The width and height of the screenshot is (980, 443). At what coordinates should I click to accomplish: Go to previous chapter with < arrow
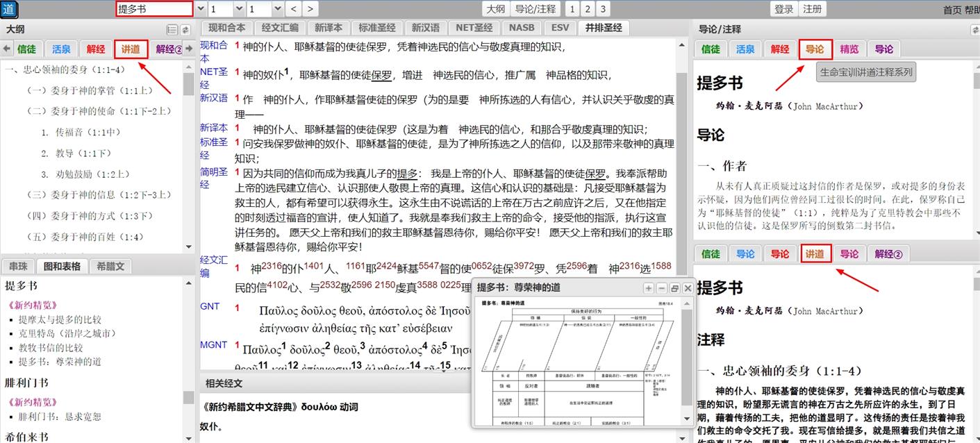[x=293, y=9]
